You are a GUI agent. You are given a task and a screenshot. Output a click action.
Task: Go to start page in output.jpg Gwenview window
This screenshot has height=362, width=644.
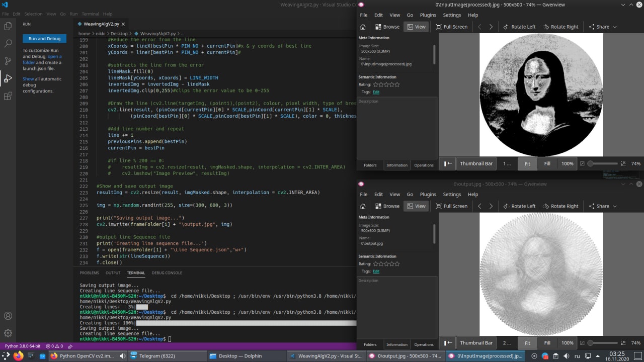tap(363, 206)
